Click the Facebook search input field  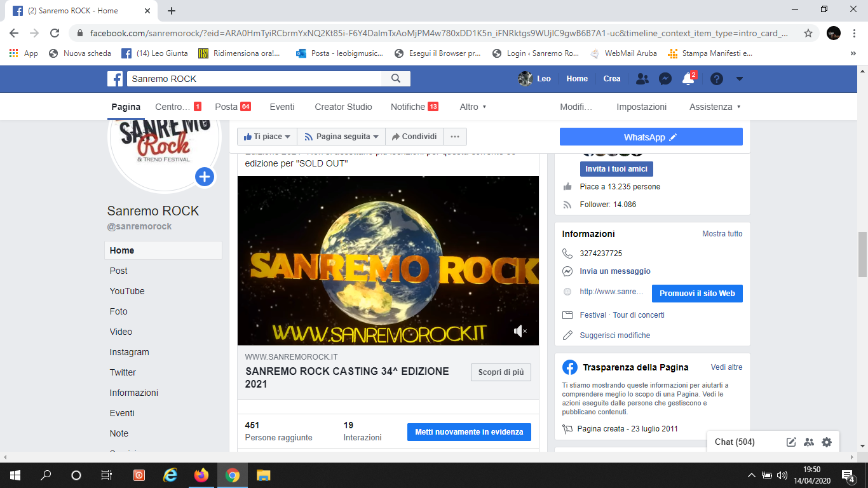(254, 79)
